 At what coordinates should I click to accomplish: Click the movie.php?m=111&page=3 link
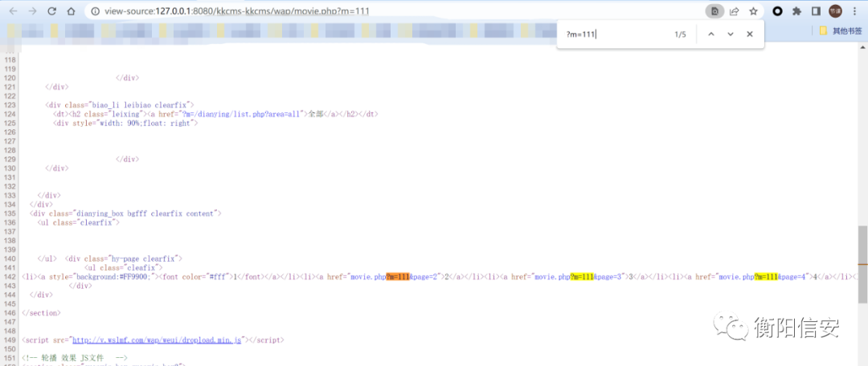click(x=579, y=276)
